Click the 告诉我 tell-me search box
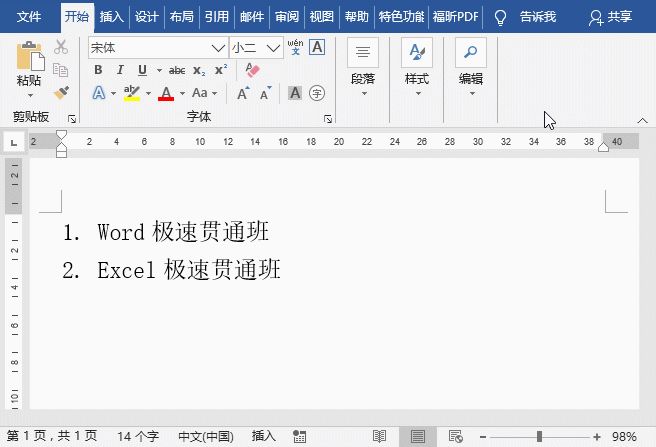Image resolution: width=656 pixels, height=447 pixels. [x=526, y=17]
